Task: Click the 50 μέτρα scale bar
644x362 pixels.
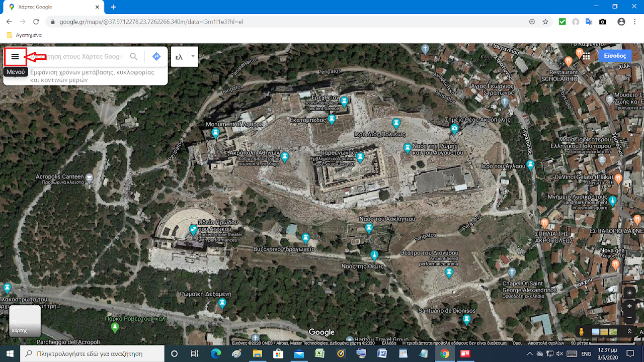Action: pos(602,343)
